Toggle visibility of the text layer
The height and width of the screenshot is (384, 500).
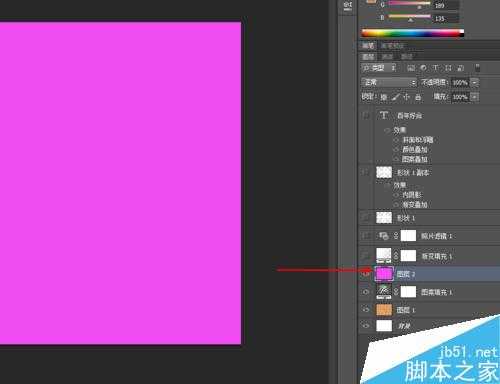(366, 115)
